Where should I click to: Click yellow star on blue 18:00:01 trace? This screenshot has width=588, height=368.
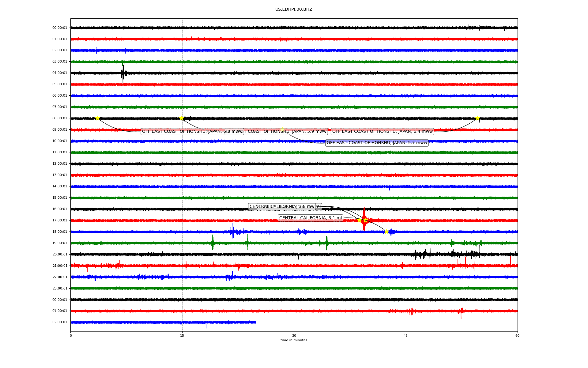pyautogui.click(x=386, y=232)
